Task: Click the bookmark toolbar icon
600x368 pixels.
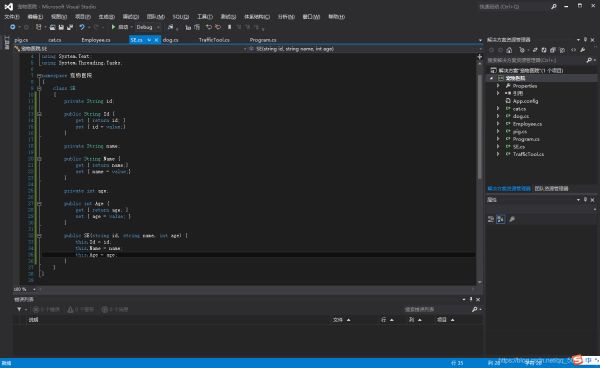Action: click(x=229, y=27)
